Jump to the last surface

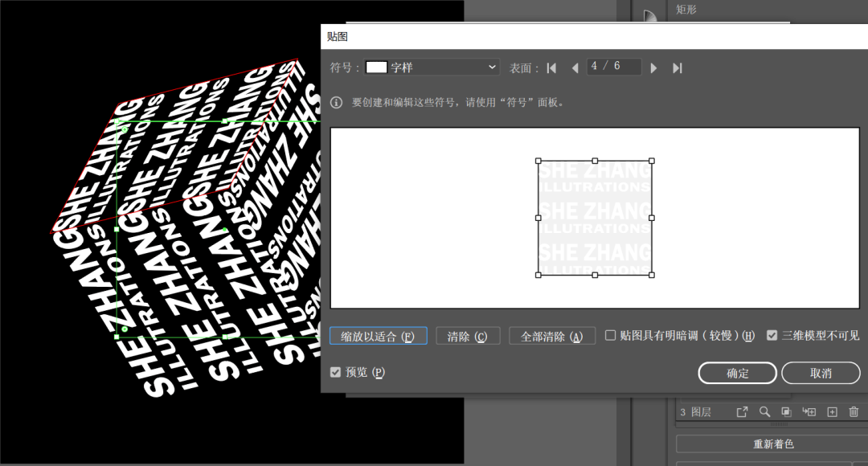678,68
